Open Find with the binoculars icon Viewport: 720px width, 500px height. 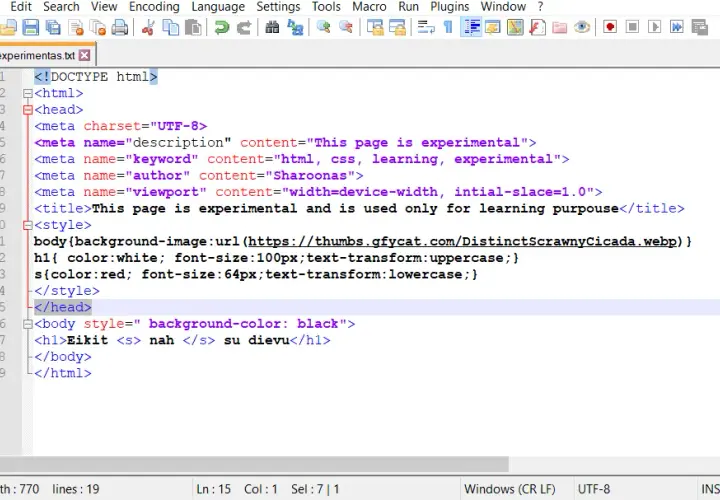pos(272,28)
